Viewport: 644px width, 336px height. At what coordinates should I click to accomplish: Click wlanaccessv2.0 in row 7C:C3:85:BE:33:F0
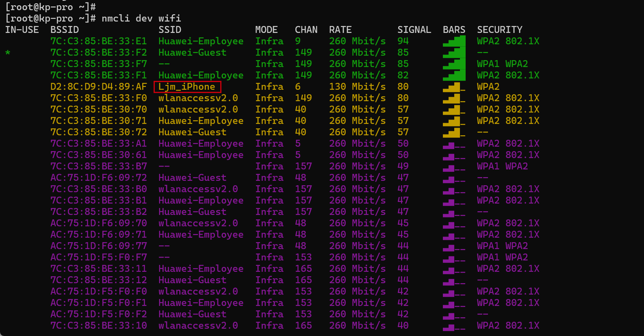[198, 98]
